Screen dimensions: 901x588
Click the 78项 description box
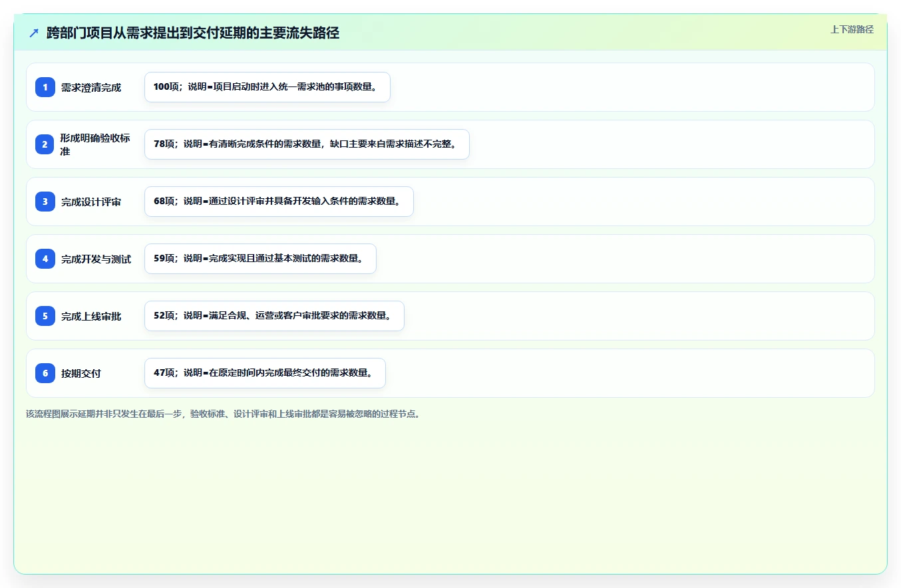[x=307, y=144]
